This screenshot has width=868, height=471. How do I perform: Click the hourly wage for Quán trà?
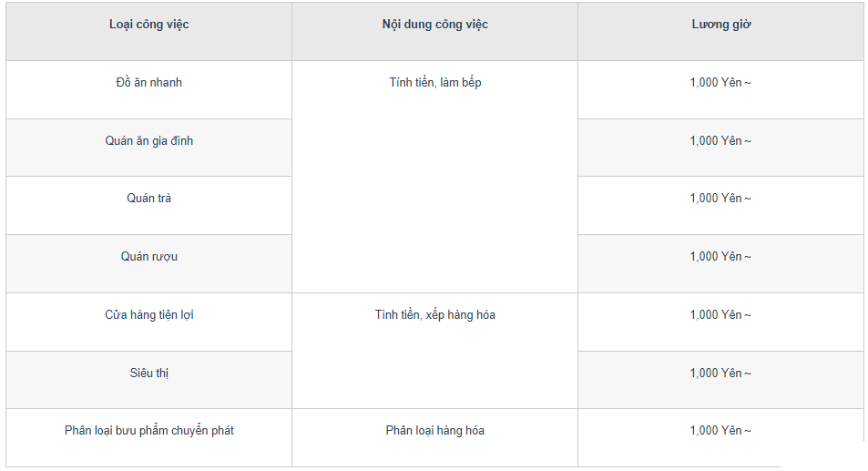tap(720, 205)
